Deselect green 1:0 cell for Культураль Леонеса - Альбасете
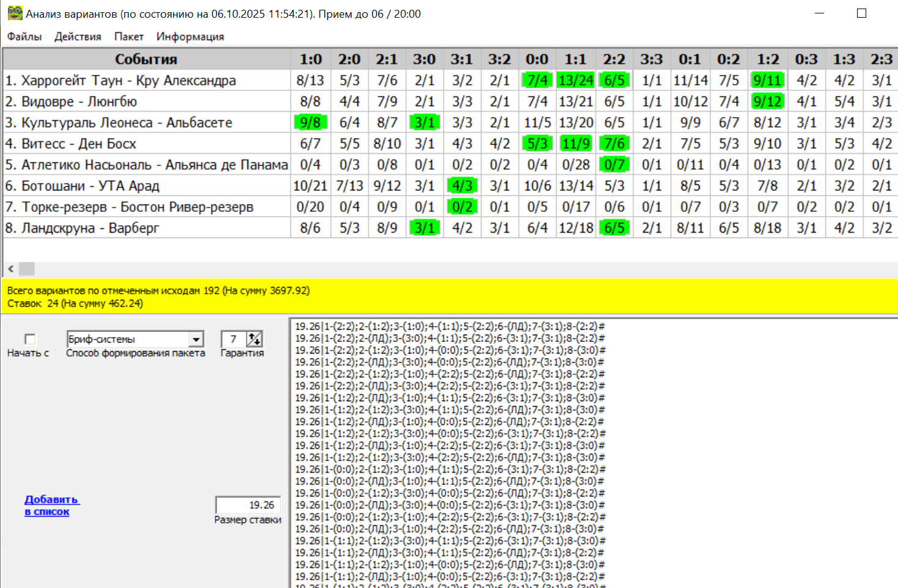 (310, 123)
